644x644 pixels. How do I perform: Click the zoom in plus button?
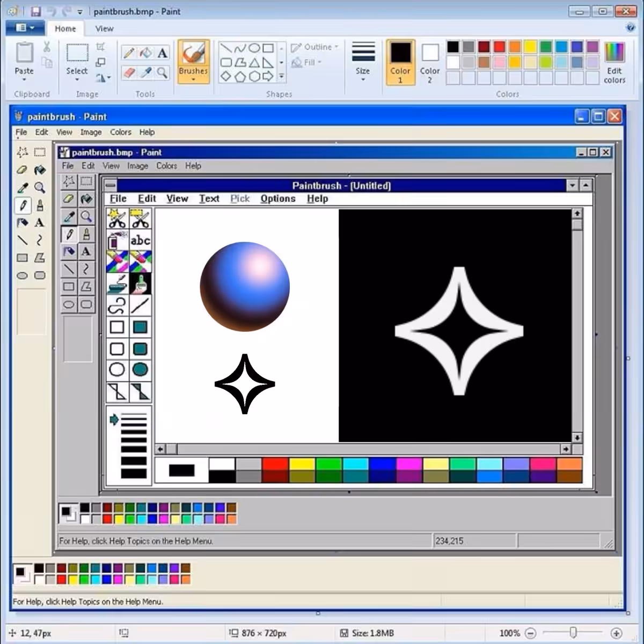[x=616, y=633]
